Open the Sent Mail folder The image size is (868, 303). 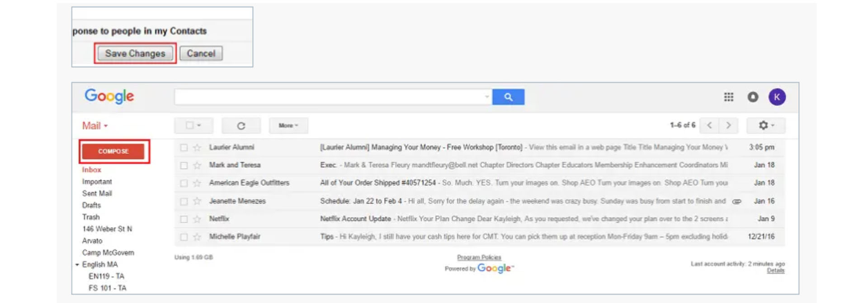(x=97, y=193)
